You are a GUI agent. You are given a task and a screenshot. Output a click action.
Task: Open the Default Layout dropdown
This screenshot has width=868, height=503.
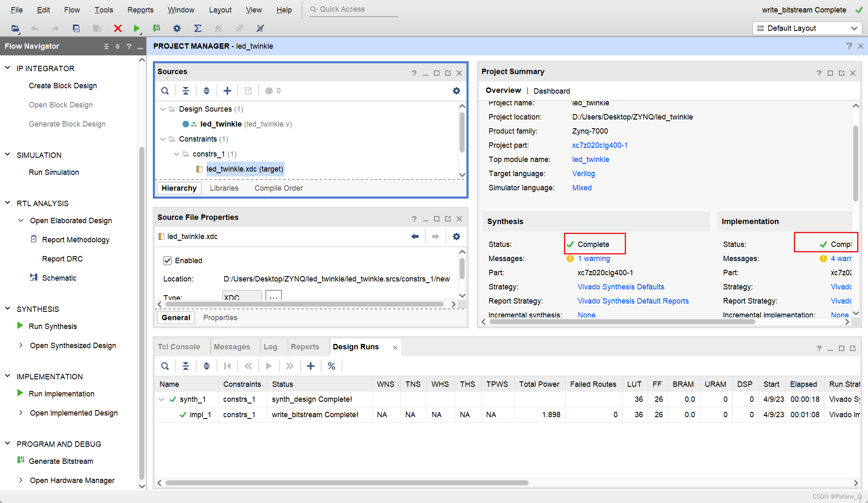tap(807, 28)
